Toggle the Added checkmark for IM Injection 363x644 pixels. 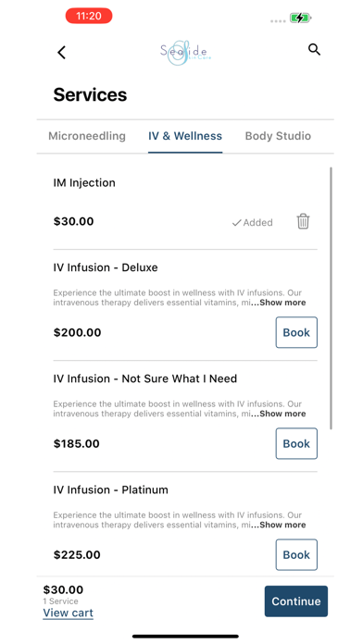[252, 222]
